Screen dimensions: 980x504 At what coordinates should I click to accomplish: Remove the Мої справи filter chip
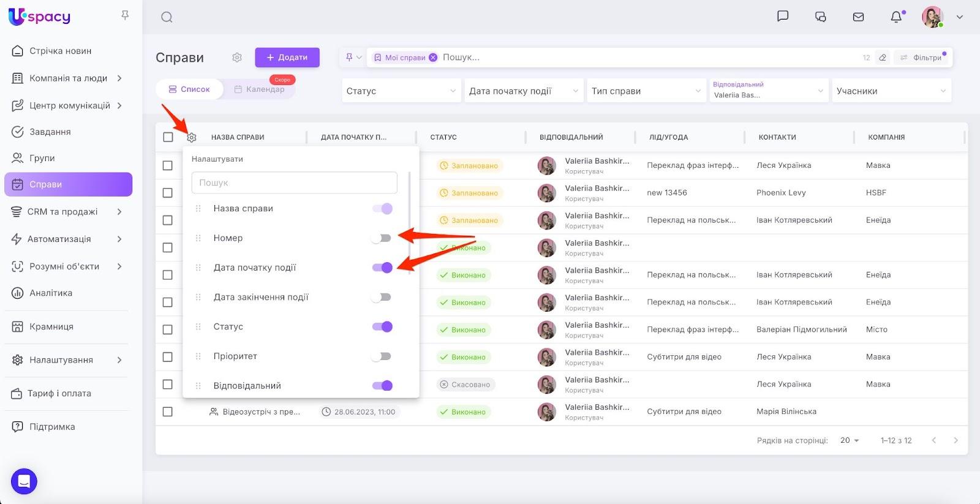[x=433, y=58]
